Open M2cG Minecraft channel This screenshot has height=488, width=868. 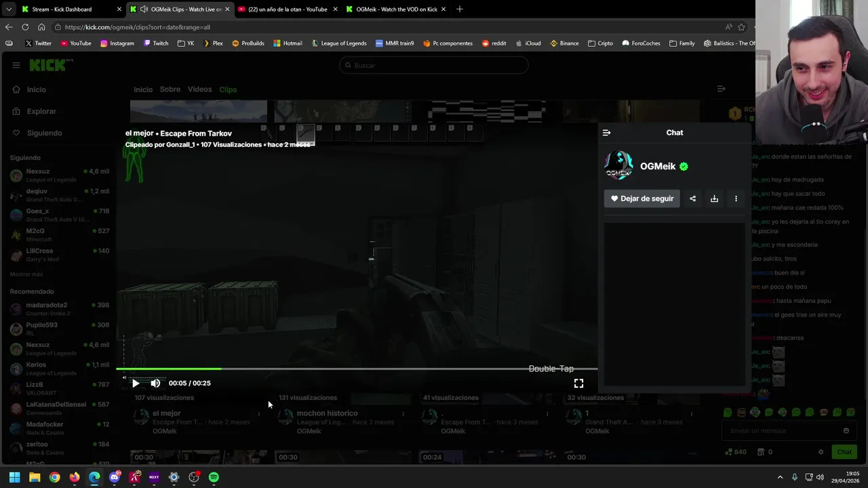point(59,235)
